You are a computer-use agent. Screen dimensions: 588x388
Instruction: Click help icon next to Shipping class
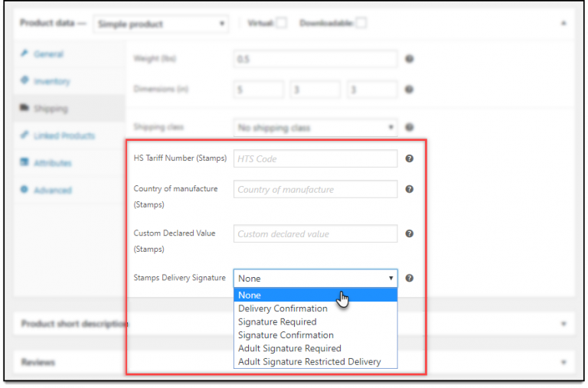409,128
